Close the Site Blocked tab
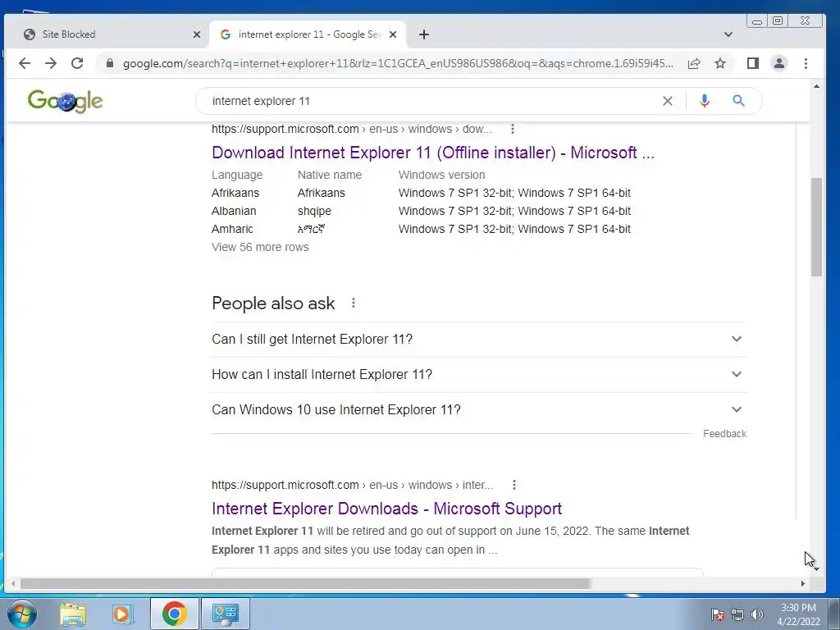This screenshot has width=840, height=630. coord(197,34)
